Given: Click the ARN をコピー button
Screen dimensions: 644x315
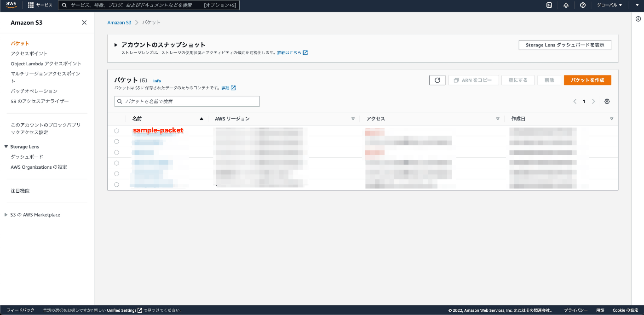Looking at the screenshot, I should click(x=473, y=80).
